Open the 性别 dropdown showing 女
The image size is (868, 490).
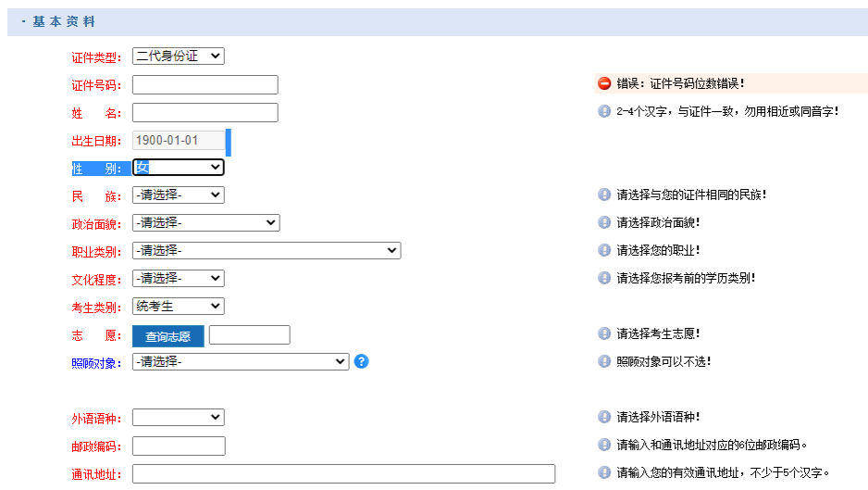(178, 168)
